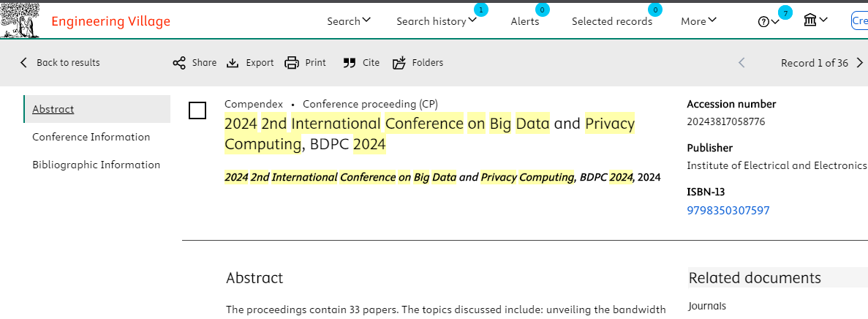Go back via Back to results text

point(68,63)
